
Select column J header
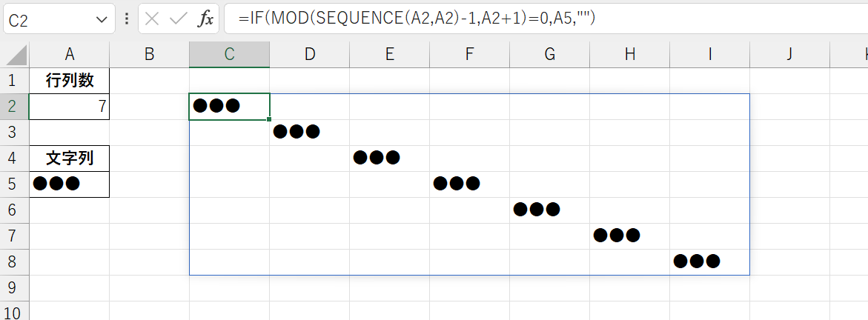(x=789, y=53)
